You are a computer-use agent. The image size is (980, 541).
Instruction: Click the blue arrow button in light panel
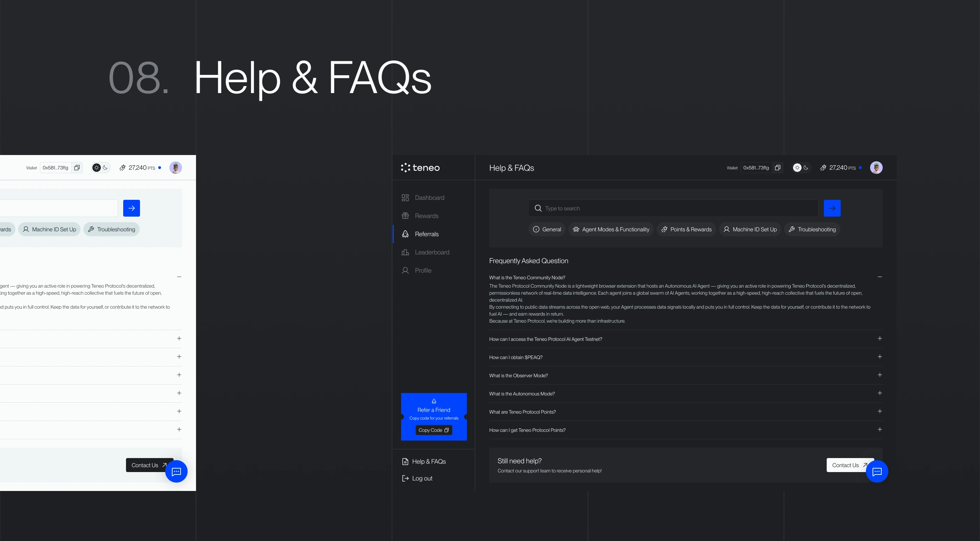coord(131,208)
